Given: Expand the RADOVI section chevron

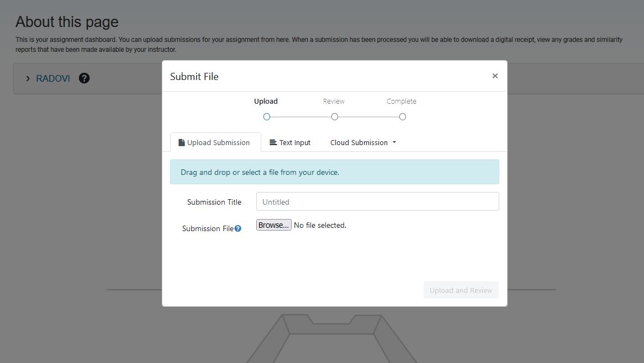Looking at the screenshot, I should click(x=28, y=79).
